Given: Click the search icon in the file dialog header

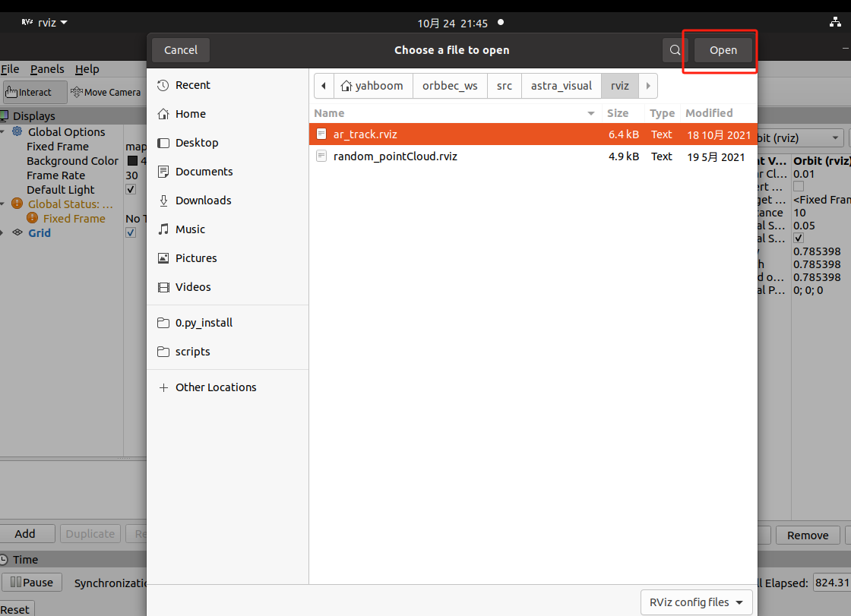Looking at the screenshot, I should point(675,50).
